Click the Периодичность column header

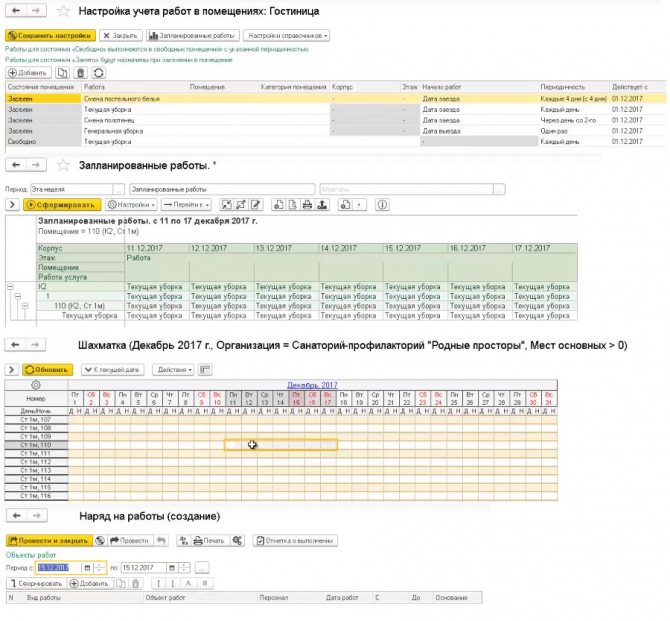pos(573,87)
